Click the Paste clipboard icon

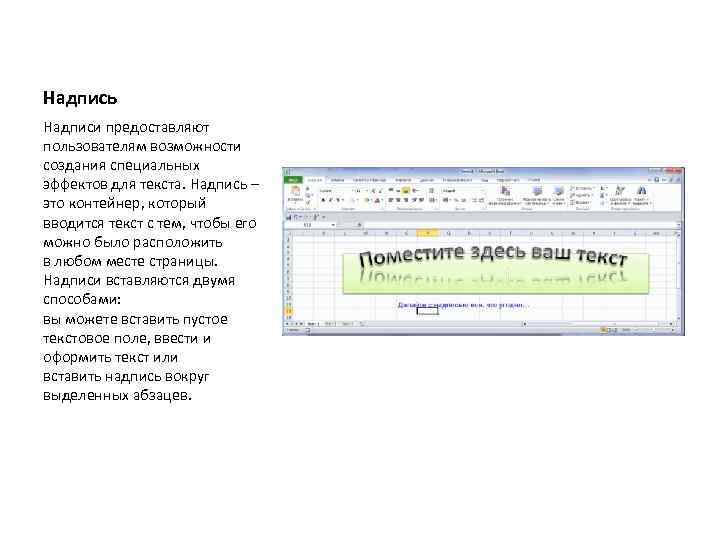[x=295, y=193]
